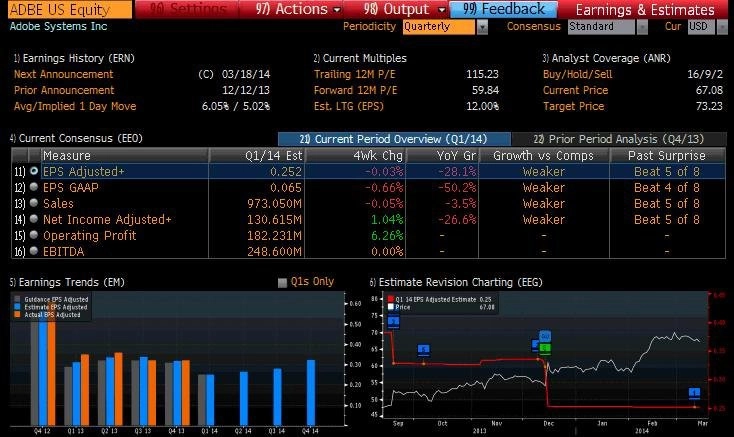
Task: Switch to Current Period Overview (Q1/14) tab
Action: pyautogui.click(x=394, y=139)
